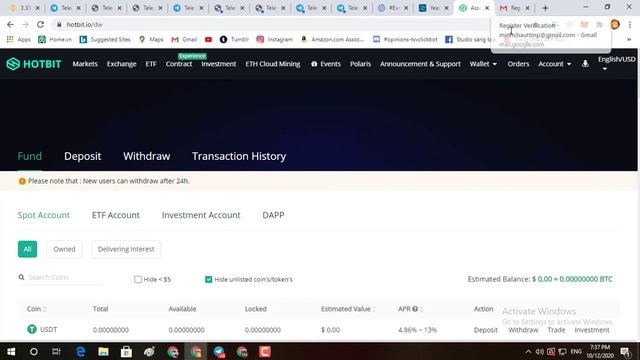
Task: Open Polaris in navbar
Action: click(x=360, y=64)
